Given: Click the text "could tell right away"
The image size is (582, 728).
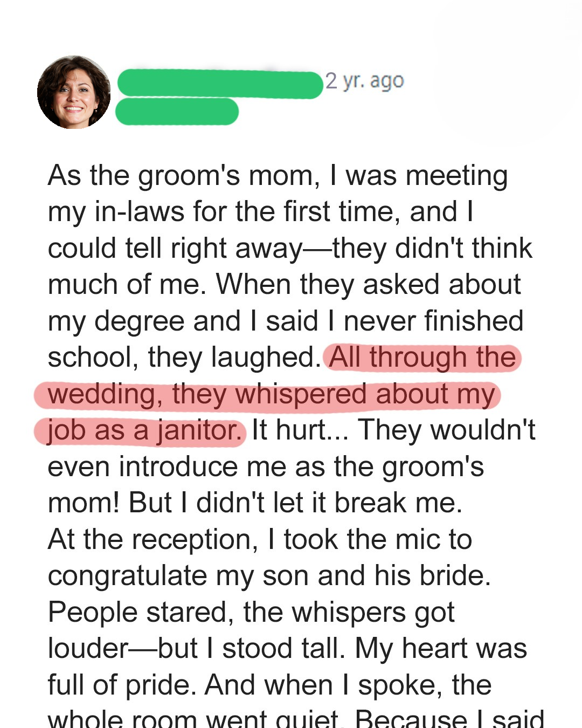Looking at the screenshot, I should [x=175, y=249].
